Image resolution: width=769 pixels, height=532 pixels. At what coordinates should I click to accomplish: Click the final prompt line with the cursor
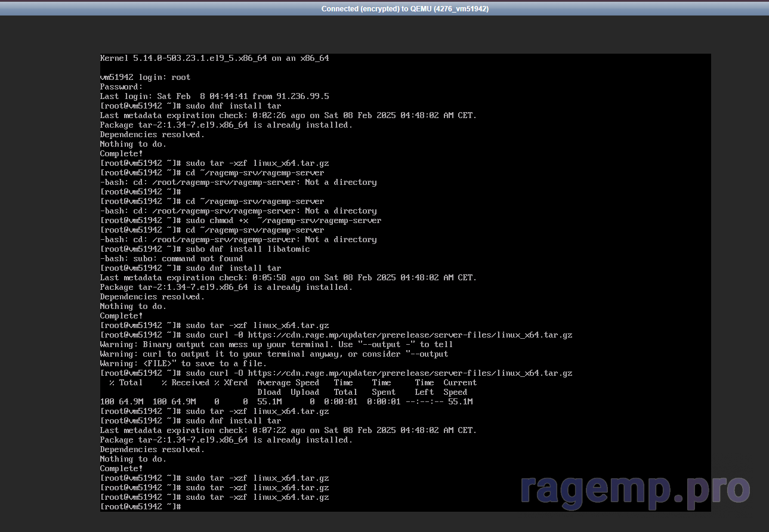click(141, 506)
